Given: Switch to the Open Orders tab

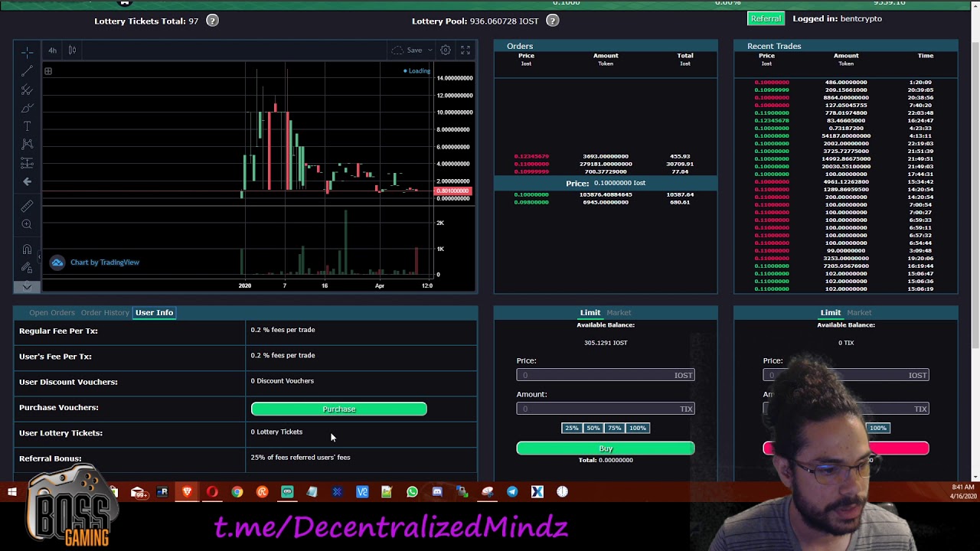Looking at the screenshot, I should [x=52, y=312].
